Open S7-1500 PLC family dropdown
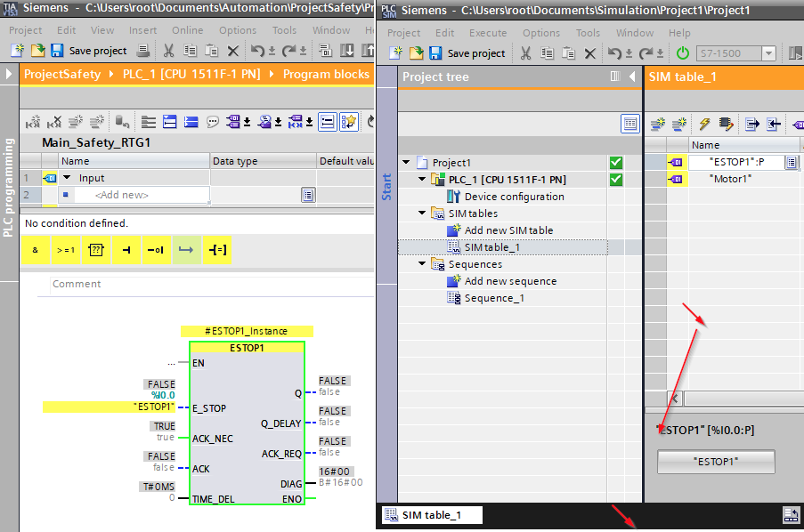 (x=768, y=53)
